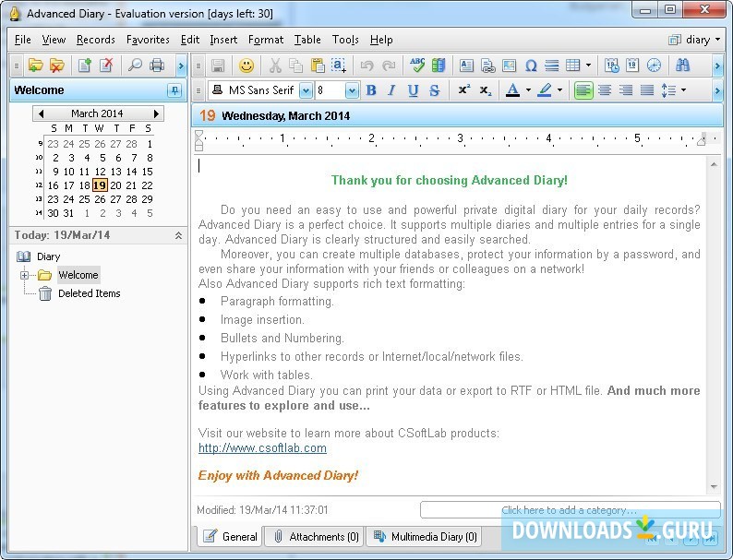The image size is (733, 560).
Task: Toggle subscript formatting
Action: point(486,90)
